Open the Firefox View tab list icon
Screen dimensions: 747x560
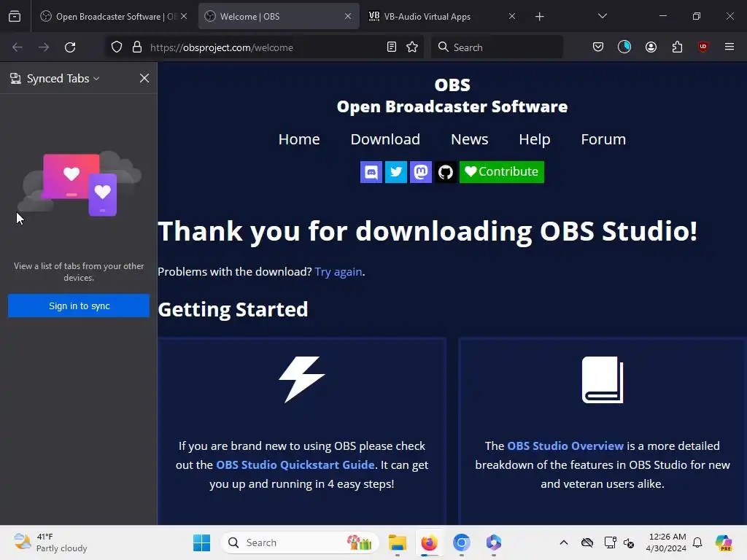(15, 17)
